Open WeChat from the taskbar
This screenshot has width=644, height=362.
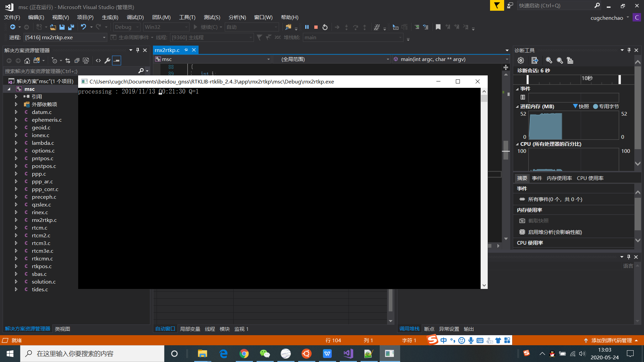[x=265, y=354]
